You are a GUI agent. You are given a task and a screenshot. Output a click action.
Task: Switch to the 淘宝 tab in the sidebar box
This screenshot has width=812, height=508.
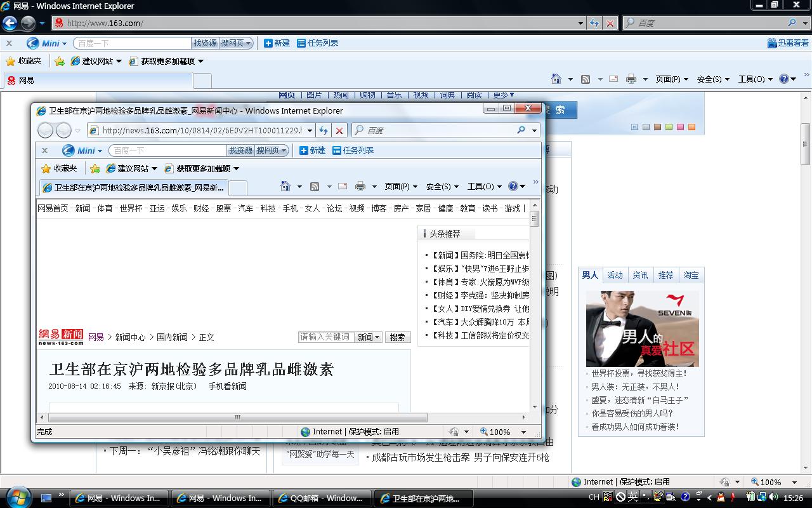click(x=691, y=275)
